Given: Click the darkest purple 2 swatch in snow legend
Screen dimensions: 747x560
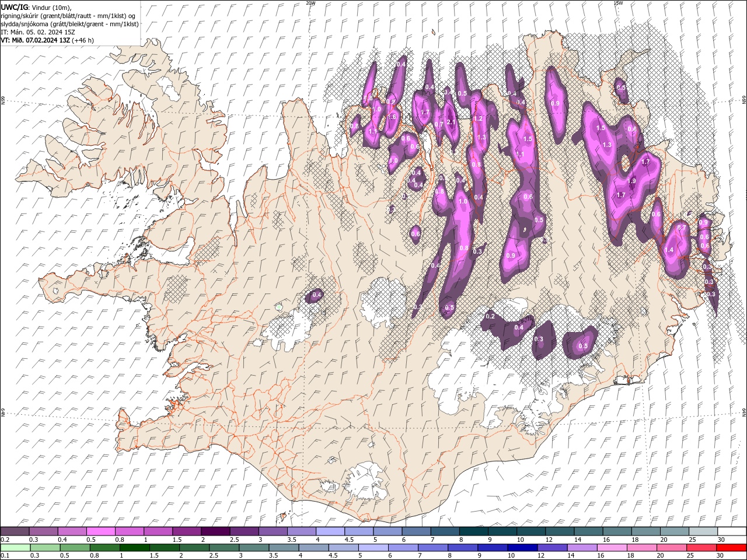Looking at the screenshot, I should tap(216, 531).
